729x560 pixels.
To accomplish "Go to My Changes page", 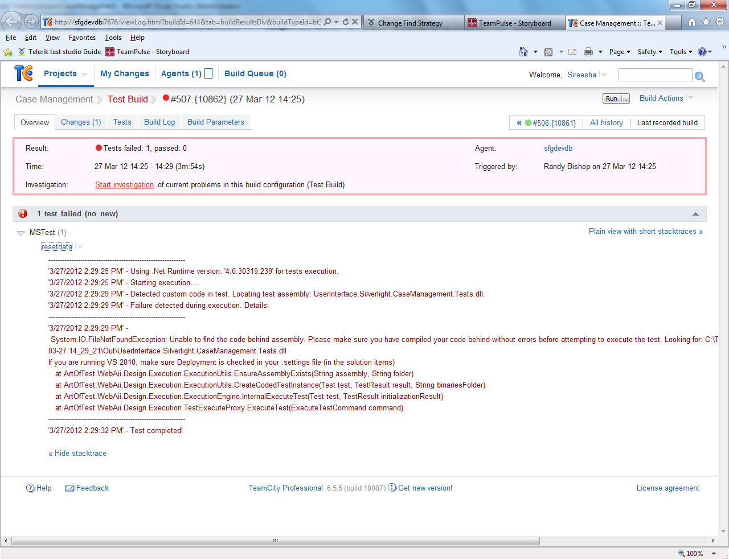I will (x=125, y=74).
